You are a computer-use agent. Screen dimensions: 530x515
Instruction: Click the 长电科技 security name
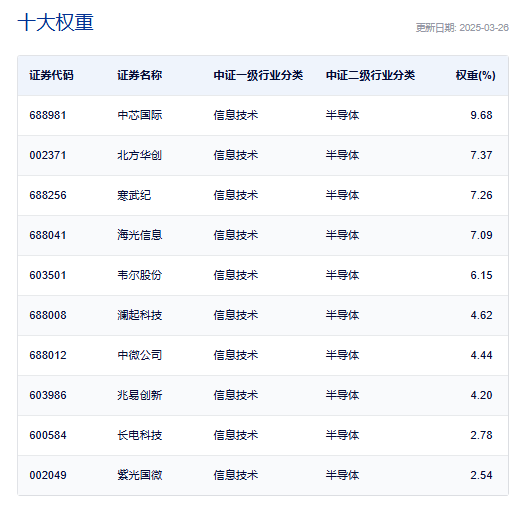(140, 435)
